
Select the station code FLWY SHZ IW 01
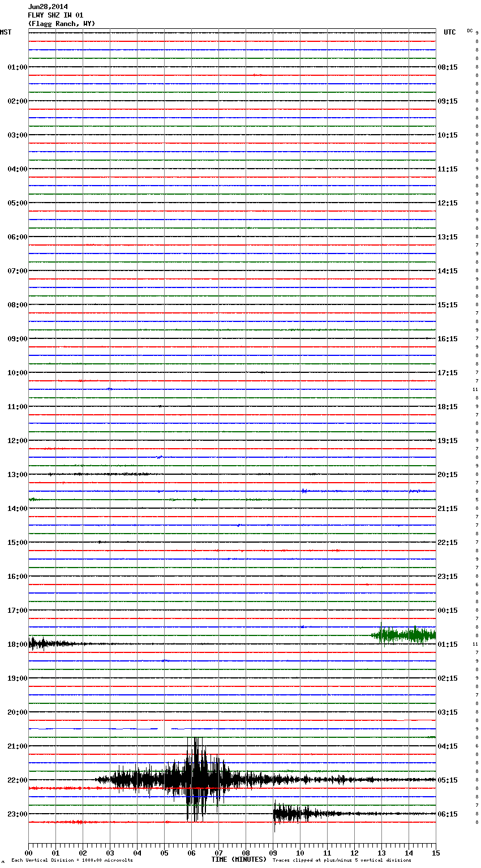[x=55, y=15]
